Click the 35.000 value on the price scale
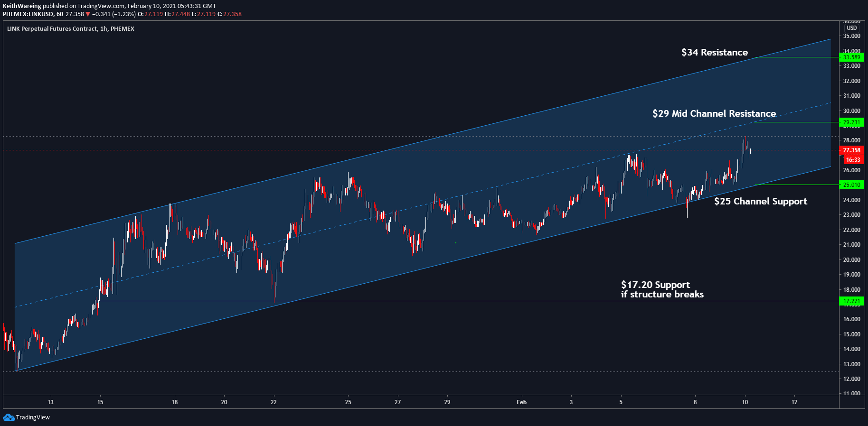This screenshot has height=426, width=868. point(852,36)
